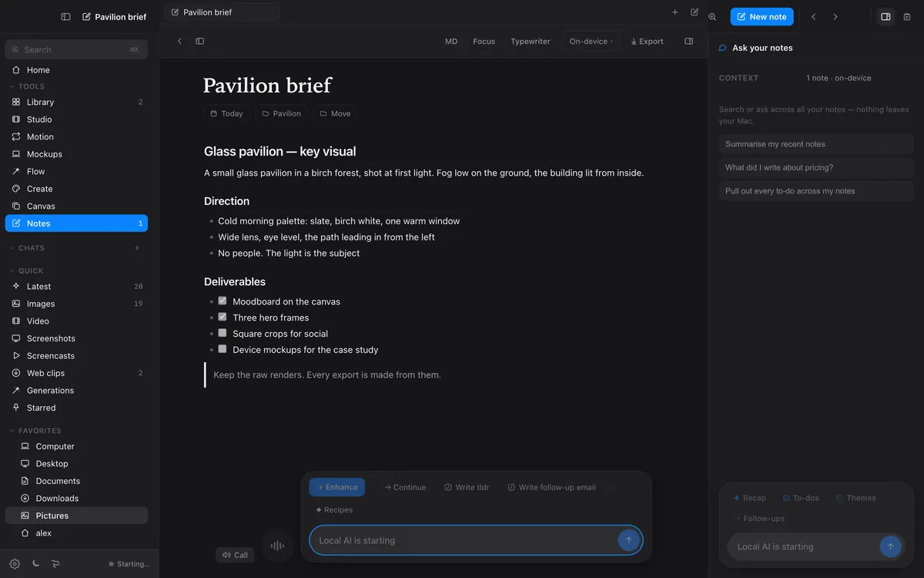The height and width of the screenshot is (578, 924).
Task: Click the New note button
Action: click(762, 17)
